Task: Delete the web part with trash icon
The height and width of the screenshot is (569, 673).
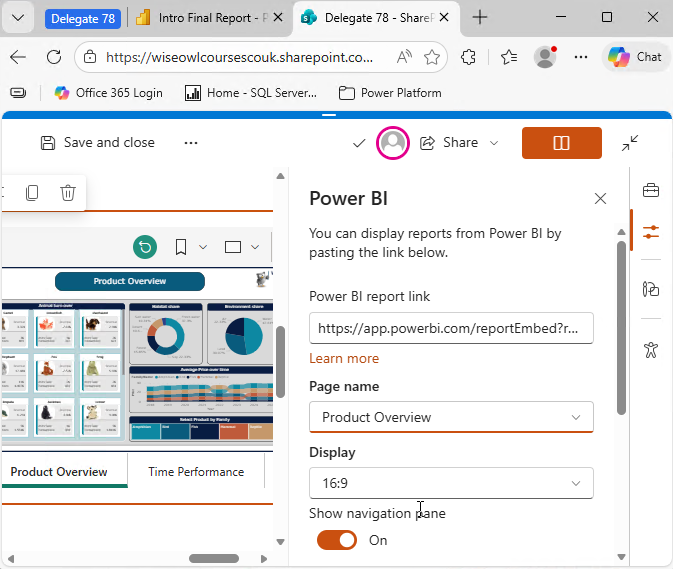Action: click(67, 193)
